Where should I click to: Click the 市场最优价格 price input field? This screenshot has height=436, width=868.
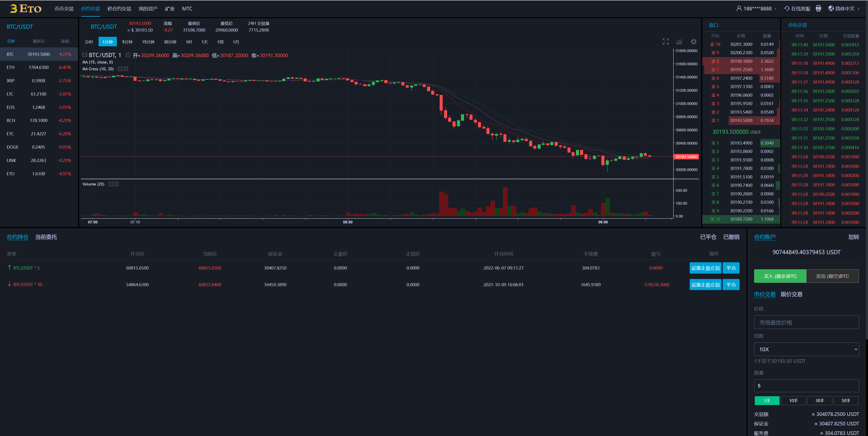806,322
